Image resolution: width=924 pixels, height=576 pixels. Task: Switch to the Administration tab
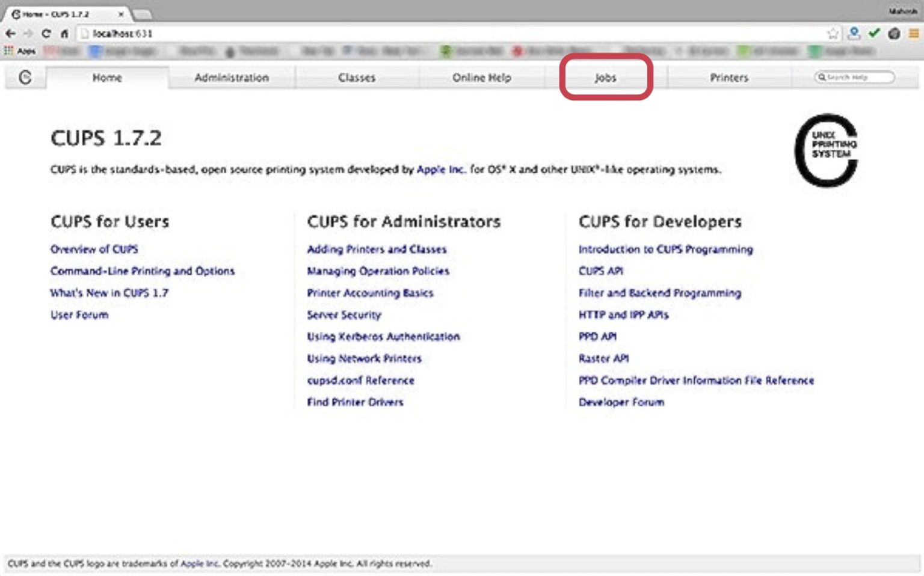tap(232, 78)
